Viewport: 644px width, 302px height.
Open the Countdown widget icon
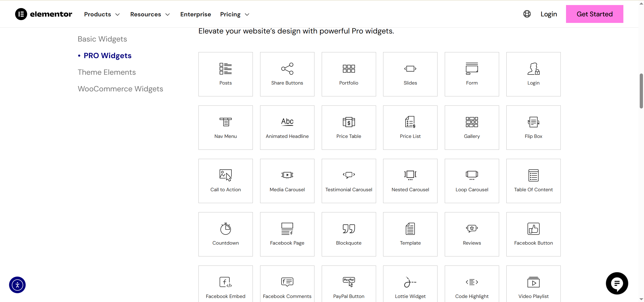pyautogui.click(x=225, y=229)
